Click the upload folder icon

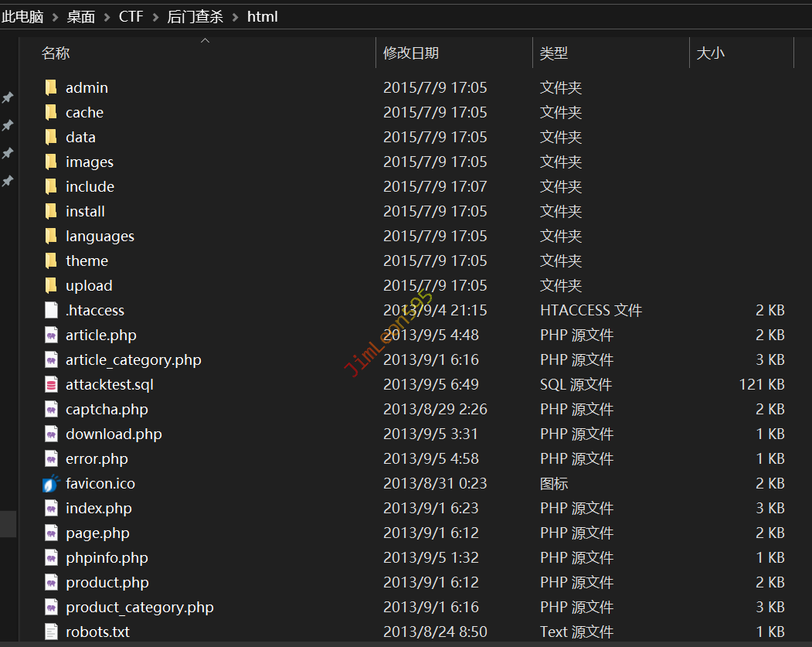(51, 286)
